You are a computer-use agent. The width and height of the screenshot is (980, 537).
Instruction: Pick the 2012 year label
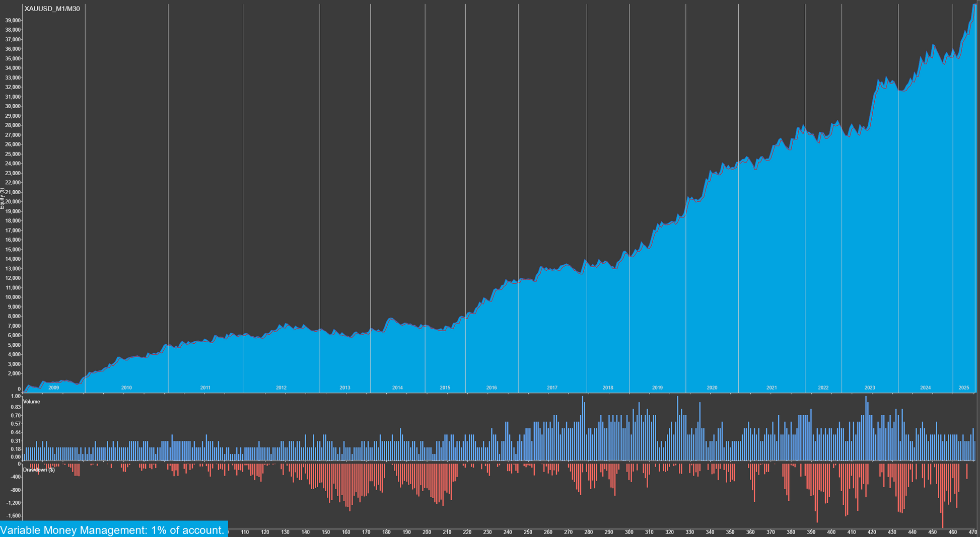coord(281,388)
